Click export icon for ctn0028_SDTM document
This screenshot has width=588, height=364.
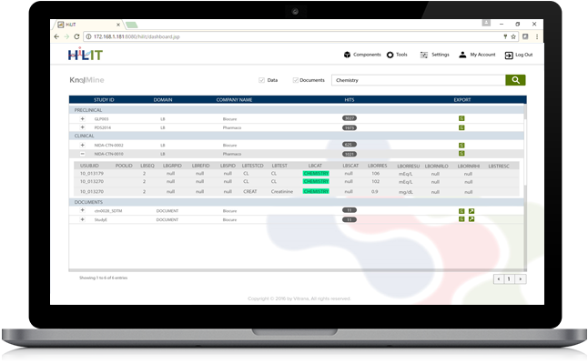pos(461,211)
